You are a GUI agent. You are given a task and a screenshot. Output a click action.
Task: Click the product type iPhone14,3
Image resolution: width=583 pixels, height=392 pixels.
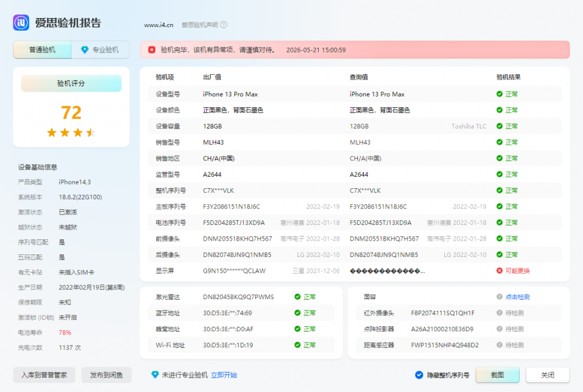pos(75,182)
